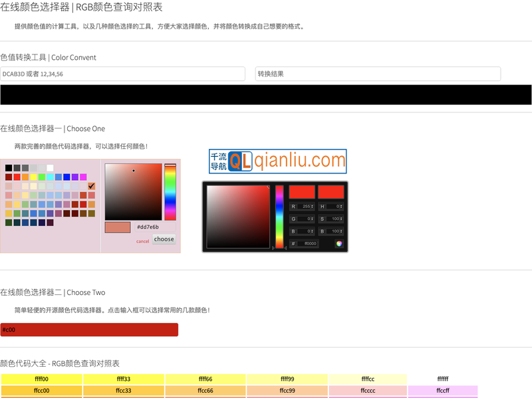Click the color value input with DCAB3D placeholder
This screenshot has width=532, height=398.
click(123, 74)
